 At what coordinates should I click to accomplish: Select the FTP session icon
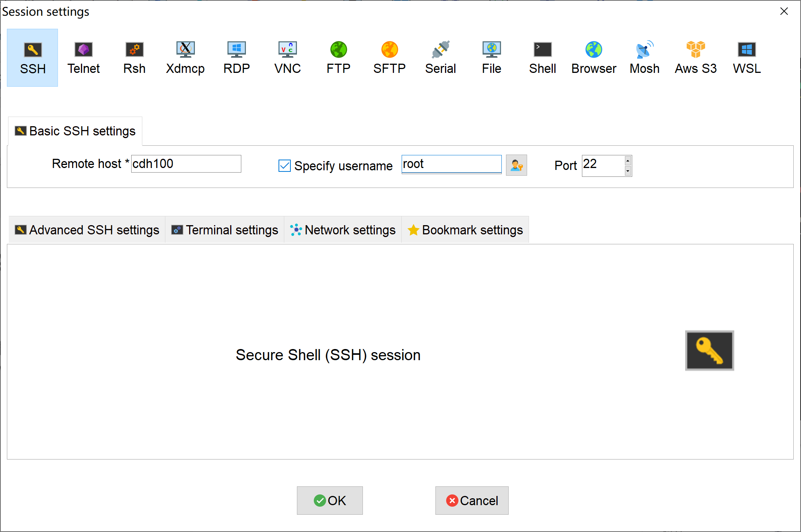coord(338,58)
